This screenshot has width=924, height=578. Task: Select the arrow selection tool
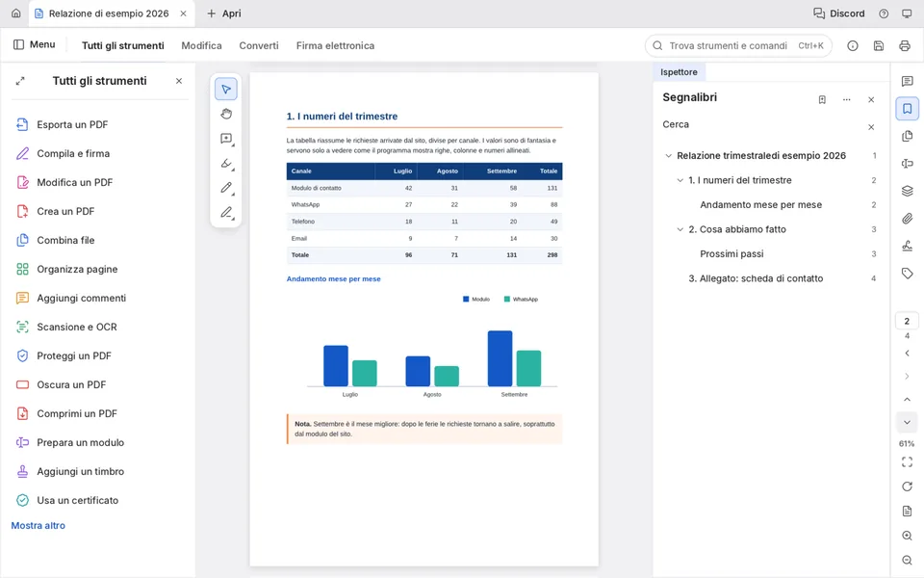click(x=225, y=89)
